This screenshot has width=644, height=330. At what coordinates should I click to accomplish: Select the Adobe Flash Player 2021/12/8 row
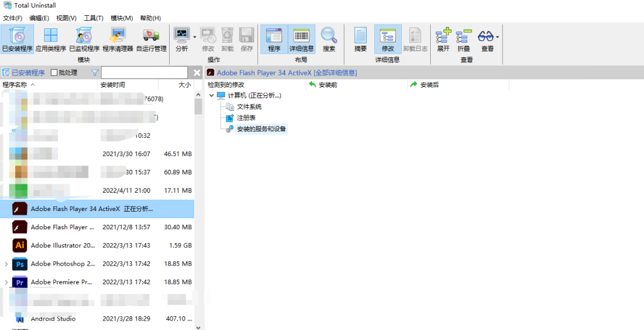click(x=97, y=227)
